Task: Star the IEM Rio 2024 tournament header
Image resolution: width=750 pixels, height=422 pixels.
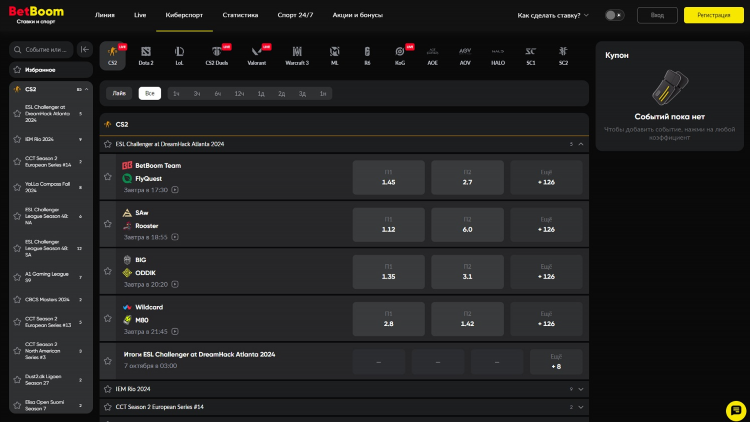Action: (108, 389)
